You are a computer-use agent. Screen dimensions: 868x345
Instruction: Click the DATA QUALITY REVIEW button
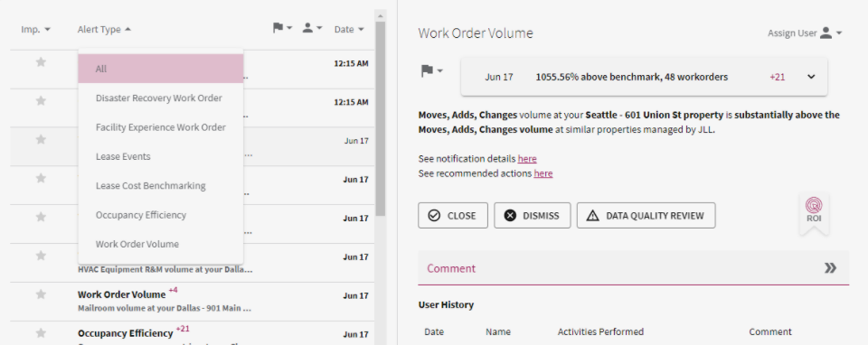click(646, 216)
